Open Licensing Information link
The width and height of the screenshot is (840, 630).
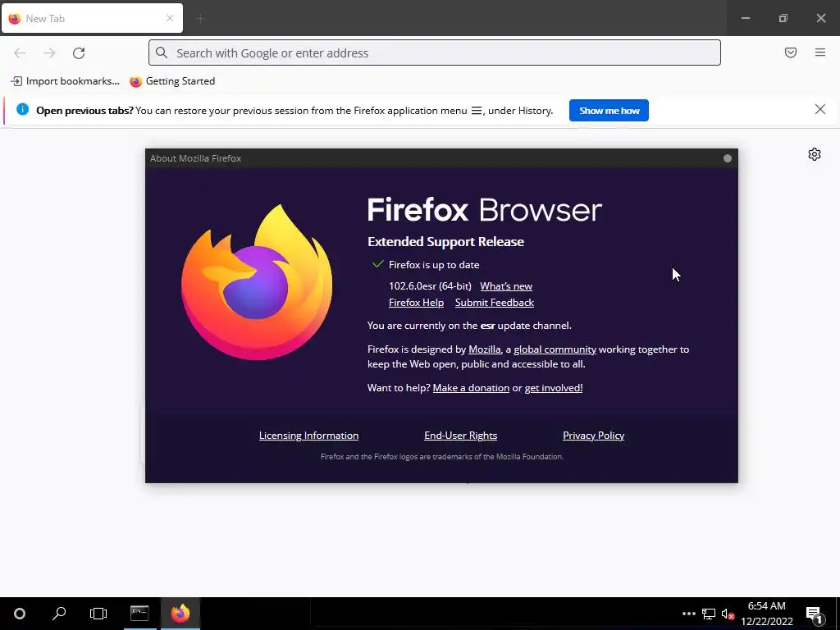pos(308,436)
